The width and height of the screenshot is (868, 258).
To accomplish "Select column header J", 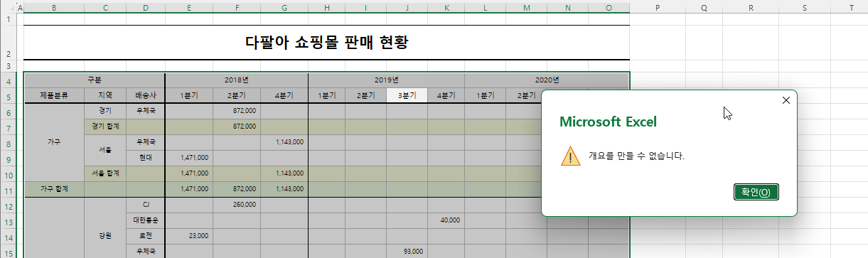I will coord(407,7).
